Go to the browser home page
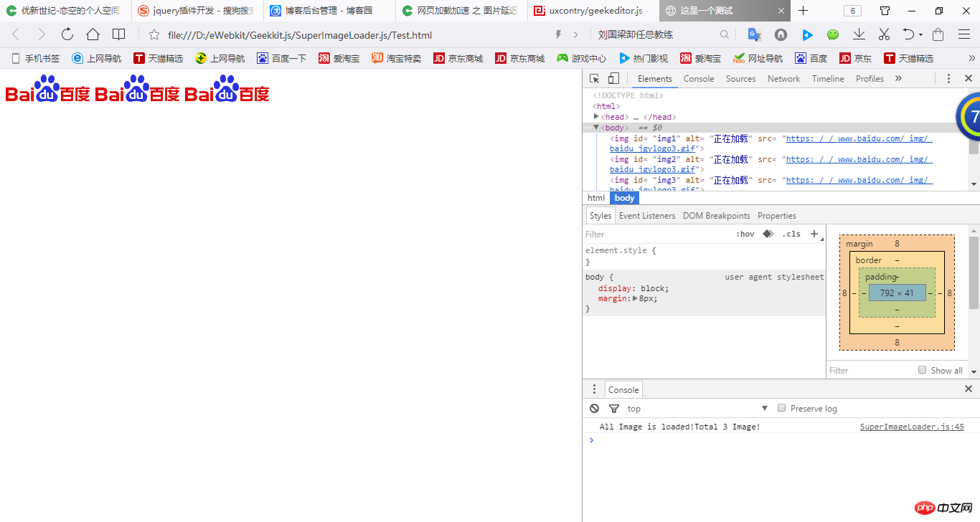The image size is (980, 522). [x=93, y=34]
